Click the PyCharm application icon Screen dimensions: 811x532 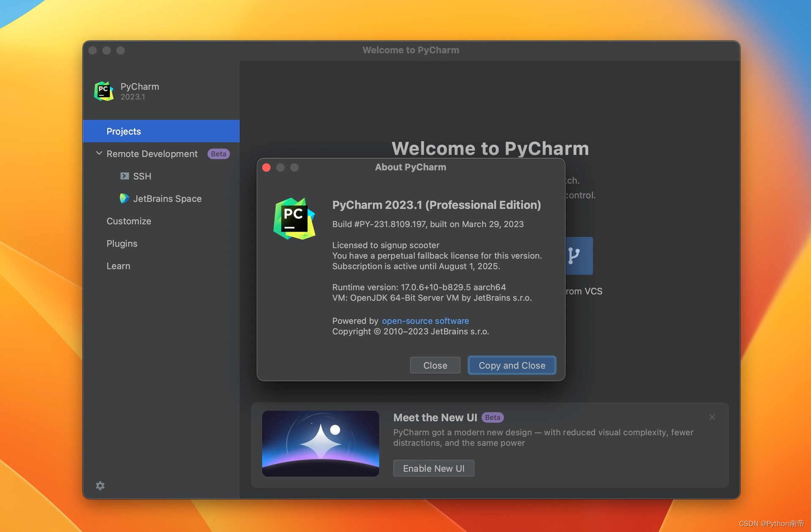click(104, 90)
